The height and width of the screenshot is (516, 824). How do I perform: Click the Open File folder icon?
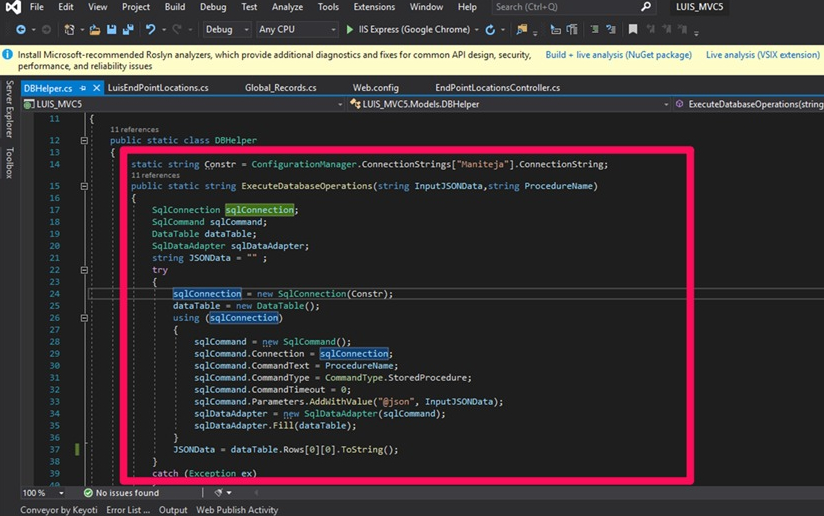click(x=95, y=29)
